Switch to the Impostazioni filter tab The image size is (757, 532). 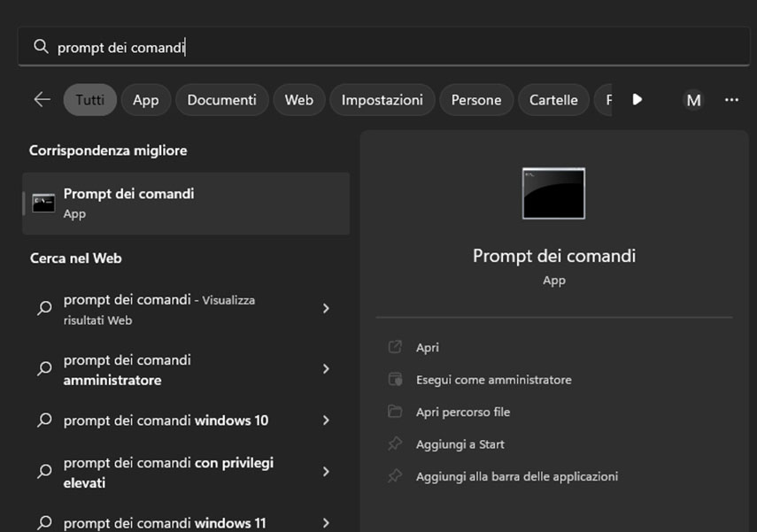pos(382,100)
